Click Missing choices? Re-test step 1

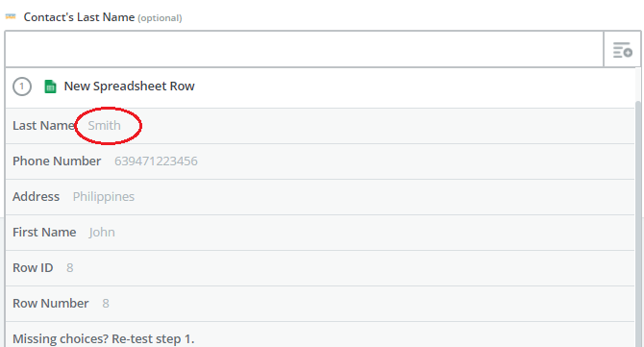(104, 338)
